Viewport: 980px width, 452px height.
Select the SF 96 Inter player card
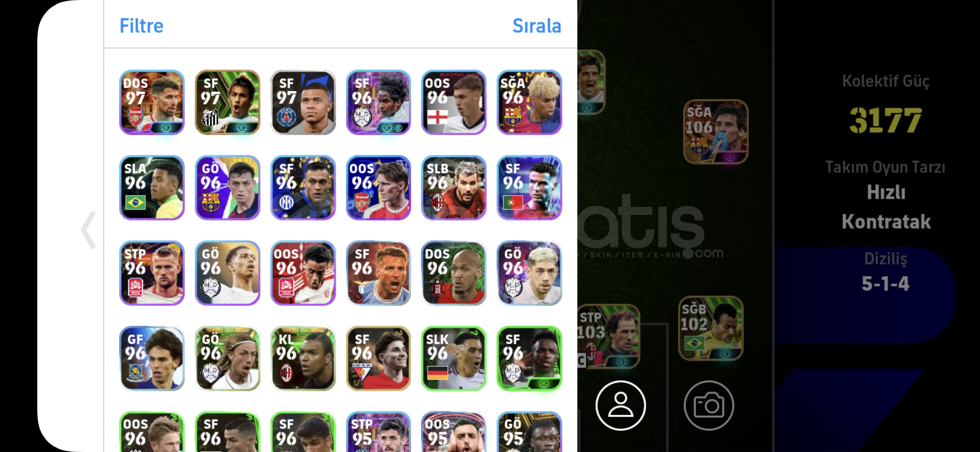(x=303, y=187)
